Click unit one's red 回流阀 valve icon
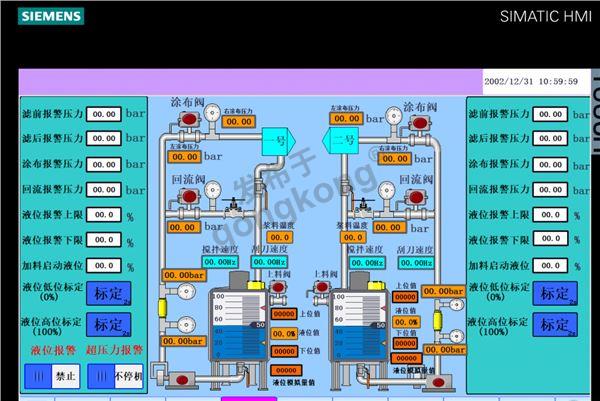Image resolution: width=600 pixels, height=401 pixels. (x=189, y=197)
